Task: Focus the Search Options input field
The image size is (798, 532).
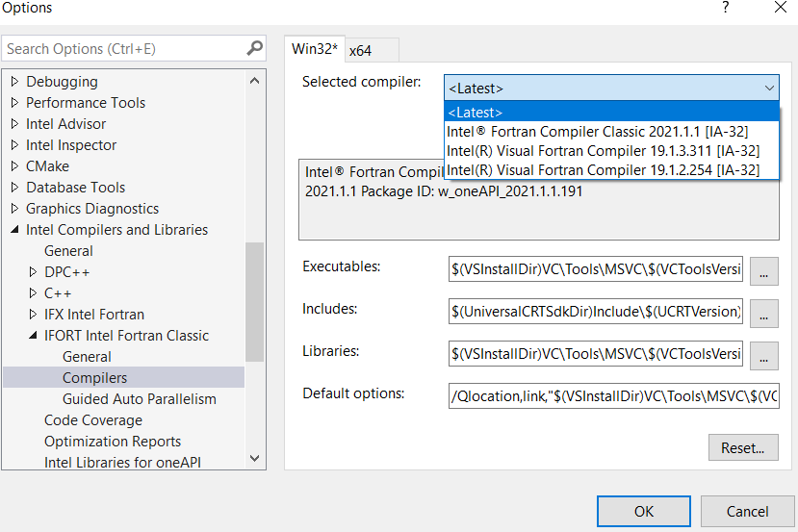Action: click(x=125, y=49)
